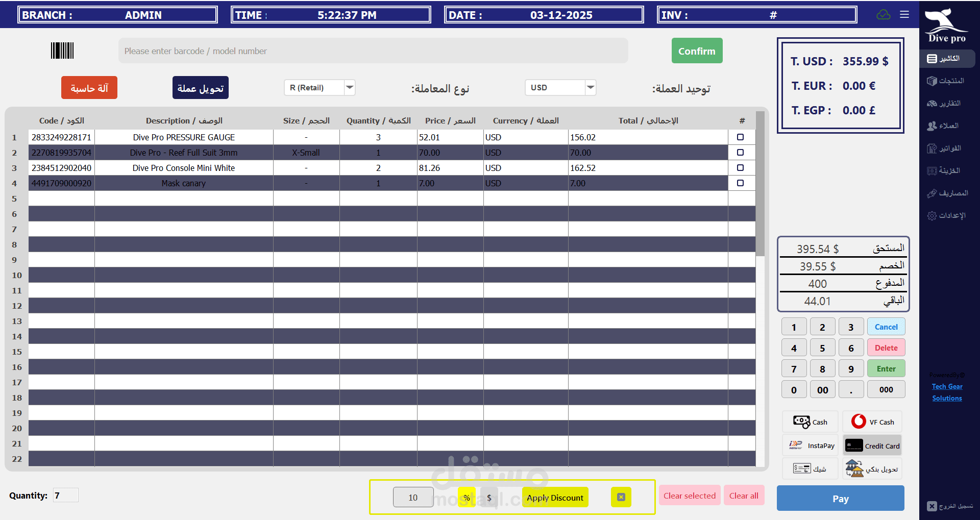980x520 pixels.
Task: Tap keypad digit 5
Action: 822,348
